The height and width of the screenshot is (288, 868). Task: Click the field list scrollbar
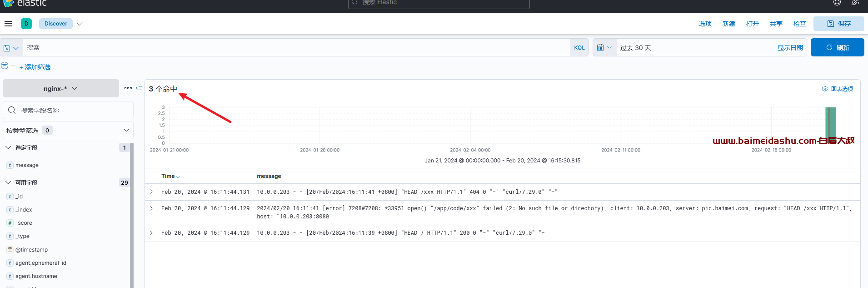click(x=132, y=215)
